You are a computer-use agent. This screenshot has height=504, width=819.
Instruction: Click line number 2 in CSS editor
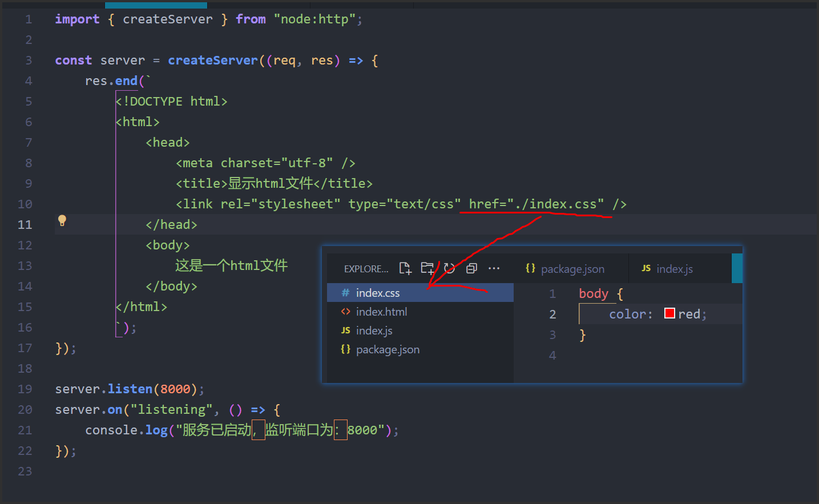[x=552, y=314]
